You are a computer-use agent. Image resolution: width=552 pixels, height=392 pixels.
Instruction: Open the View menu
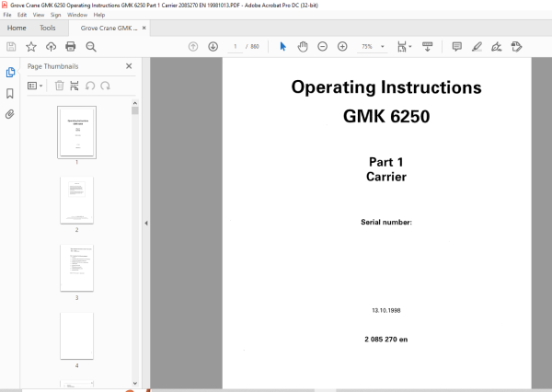(x=39, y=15)
